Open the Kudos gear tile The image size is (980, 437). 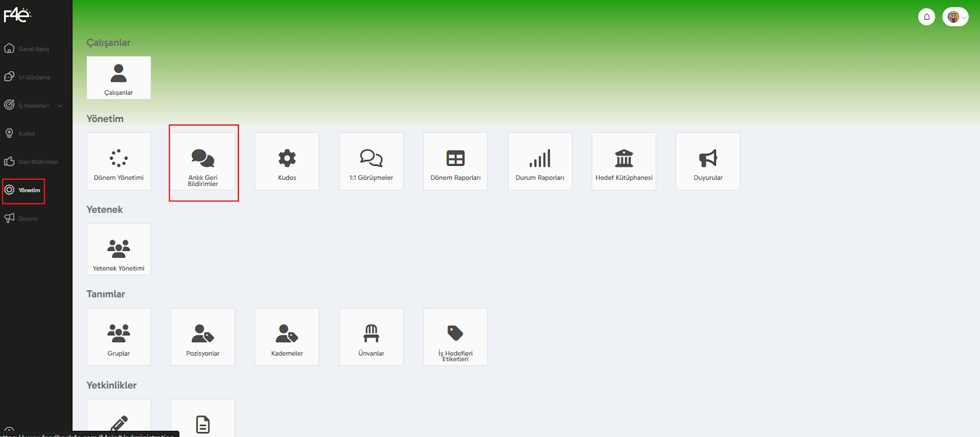(x=287, y=161)
